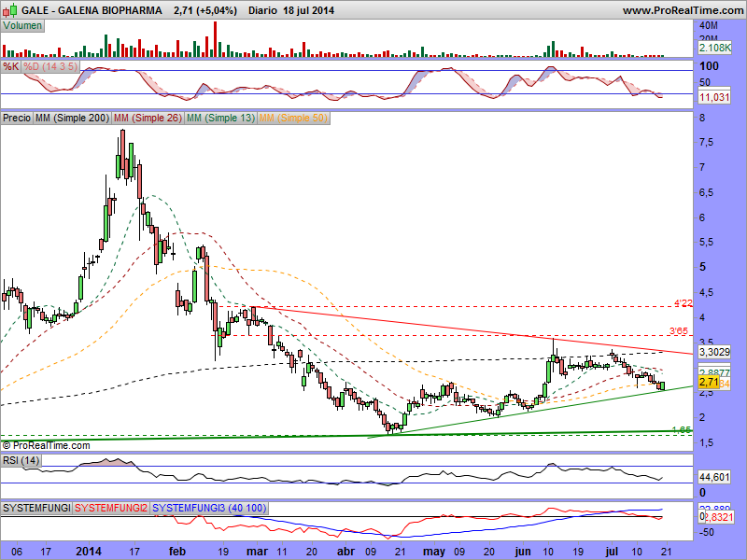Click the 5,5 level on the price axis
The image size is (747, 560).
(x=706, y=243)
